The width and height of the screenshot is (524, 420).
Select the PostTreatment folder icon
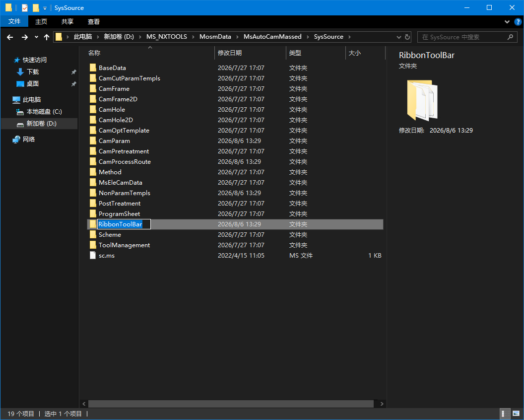93,204
